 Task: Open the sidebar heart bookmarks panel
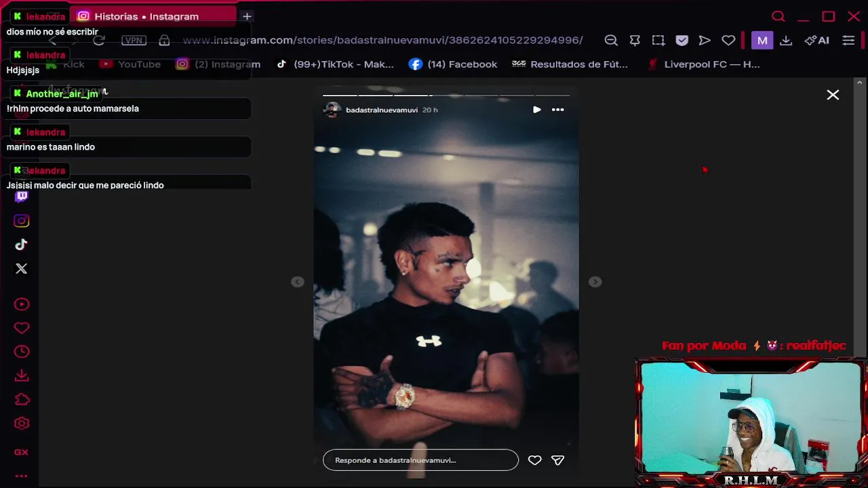pyautogui.click(x=22, y=328)
